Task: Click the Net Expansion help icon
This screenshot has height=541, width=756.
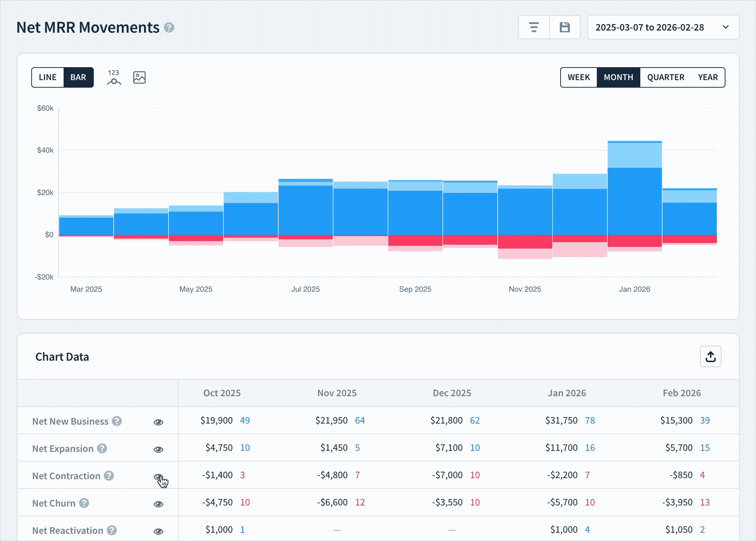Action: click(x=102, y=449)
